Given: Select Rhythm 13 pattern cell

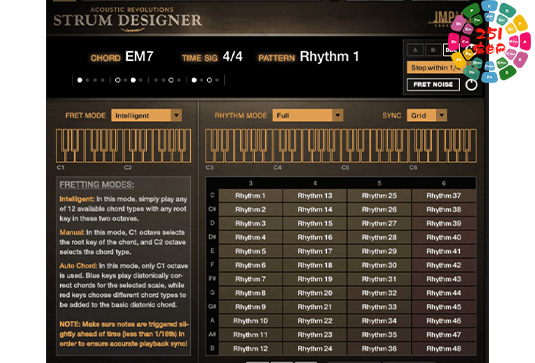Looking at the screenshot, I should (315, 195).
